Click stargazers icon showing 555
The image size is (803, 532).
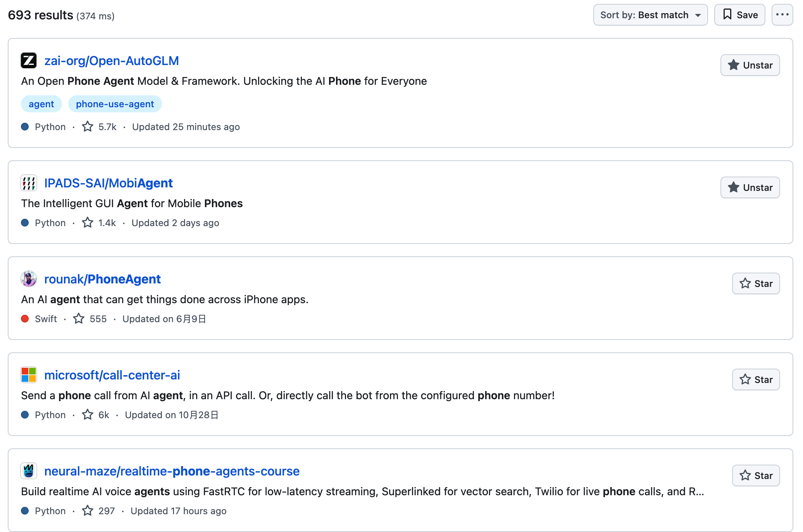pyautogui.click(x=79, y=319)
